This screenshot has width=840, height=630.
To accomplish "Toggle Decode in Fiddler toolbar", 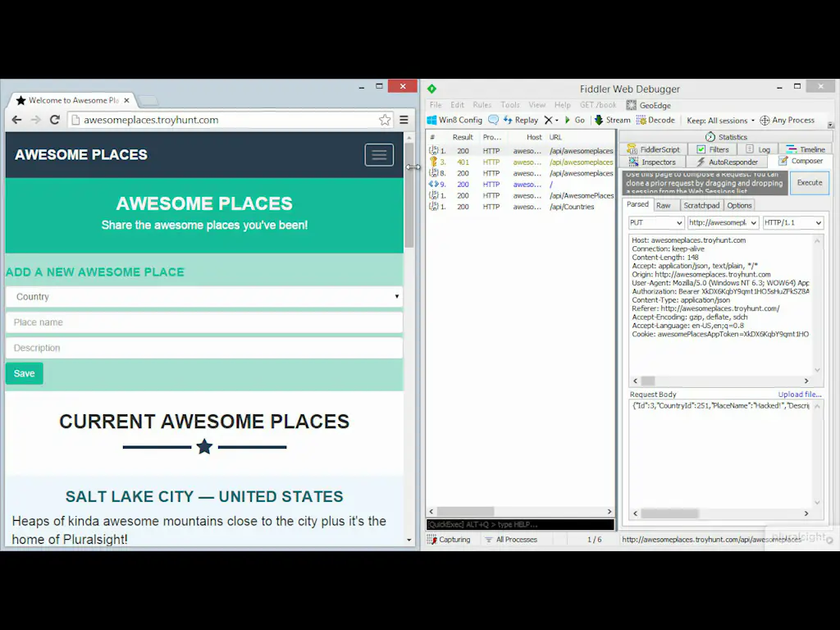I will pos(655,120).
